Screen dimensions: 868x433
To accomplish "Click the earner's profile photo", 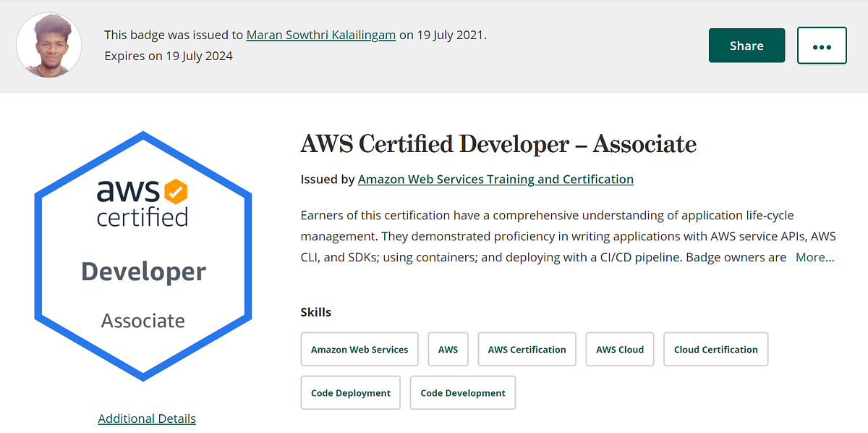I will 48,45.
